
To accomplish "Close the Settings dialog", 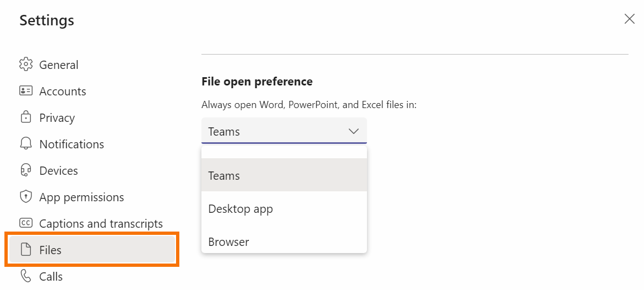I will click(x=629, y=19).
